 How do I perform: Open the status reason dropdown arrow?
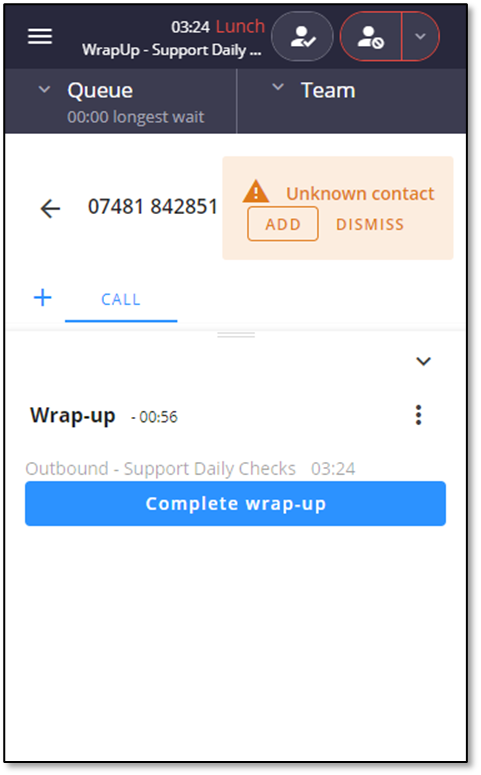[x=421, y=37]
